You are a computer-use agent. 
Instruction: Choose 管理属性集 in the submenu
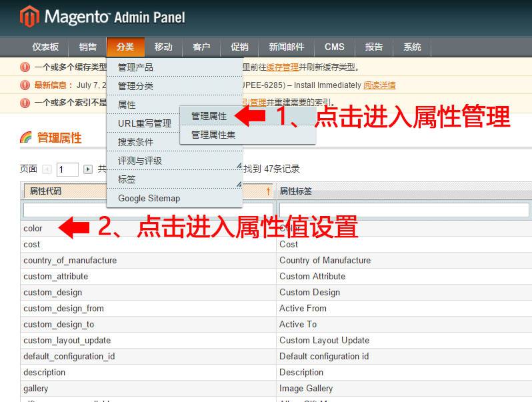click(213, 135)
